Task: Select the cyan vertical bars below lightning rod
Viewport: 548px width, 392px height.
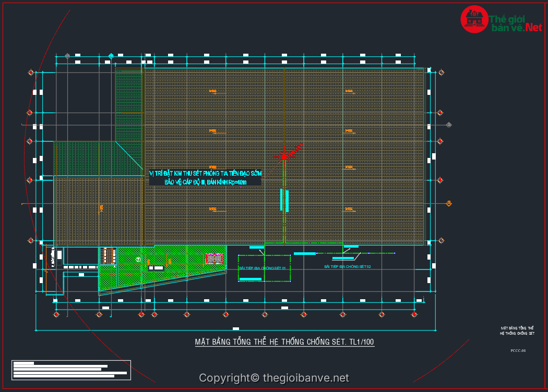Action: tap(284, 200)
